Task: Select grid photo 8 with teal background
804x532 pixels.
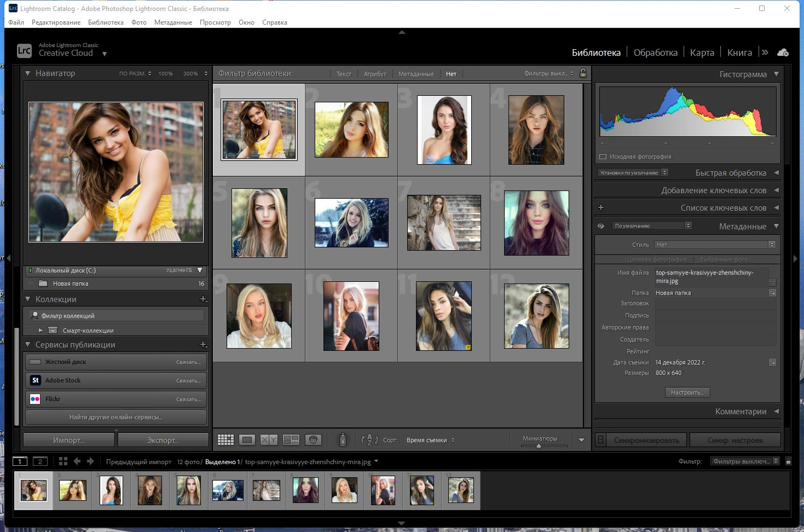Action: coord(536,223)
